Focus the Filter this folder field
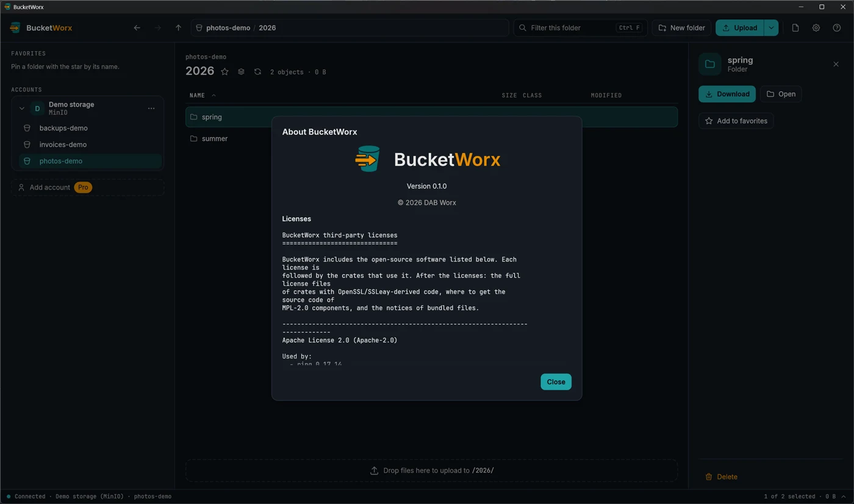854x504 pixels. click(580, 28)
